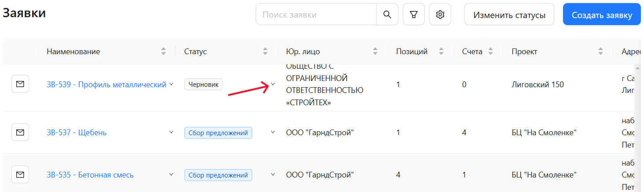Image resolution: width=644 pixels, height=192 pixels.
Task: Click the Черновик status tag
Action: tap(203, 84)
